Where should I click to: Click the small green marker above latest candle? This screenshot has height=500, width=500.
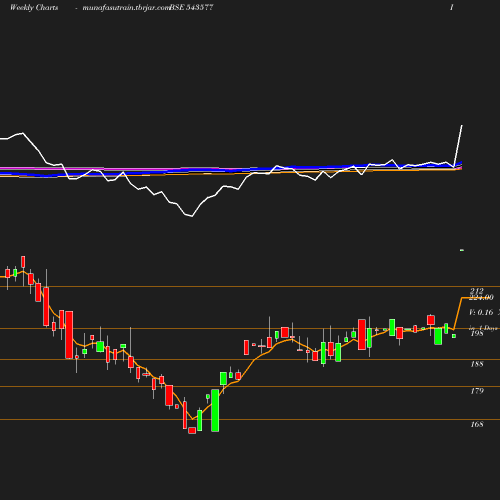point(462,250)
